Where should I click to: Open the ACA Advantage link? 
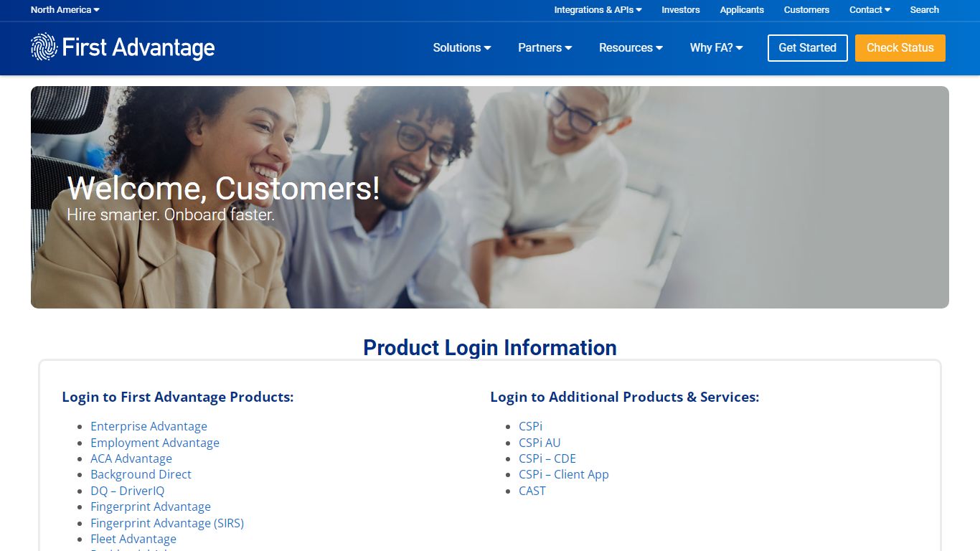coord(131,458)
